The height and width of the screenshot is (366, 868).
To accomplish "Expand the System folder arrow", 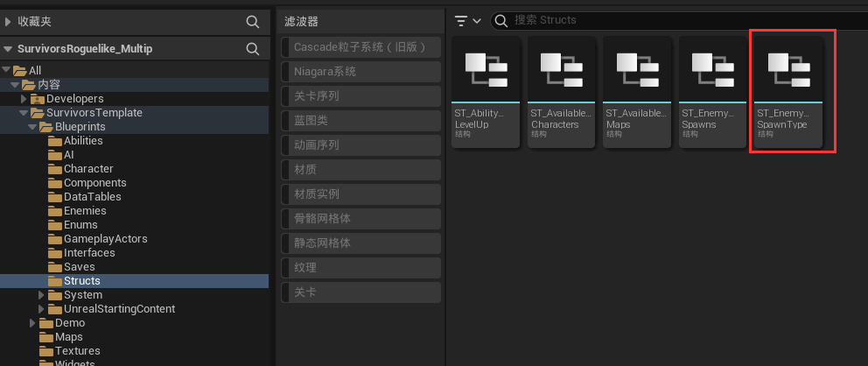I will coord(41,294).
